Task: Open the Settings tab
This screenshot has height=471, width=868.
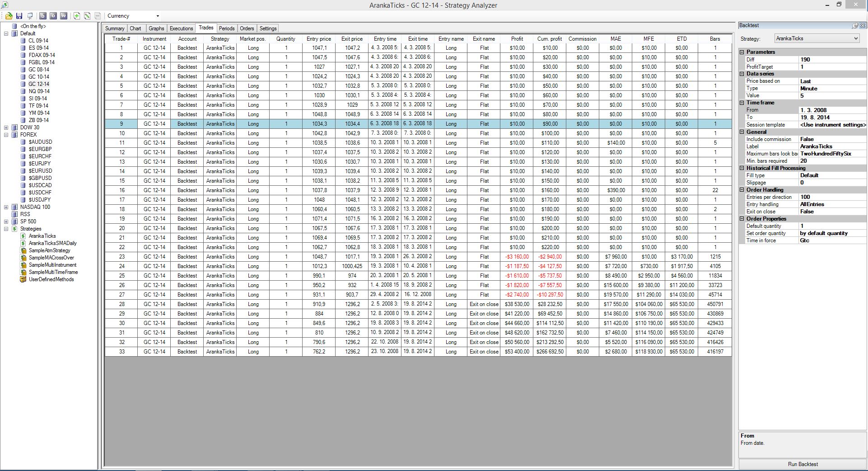Action: 268,28
